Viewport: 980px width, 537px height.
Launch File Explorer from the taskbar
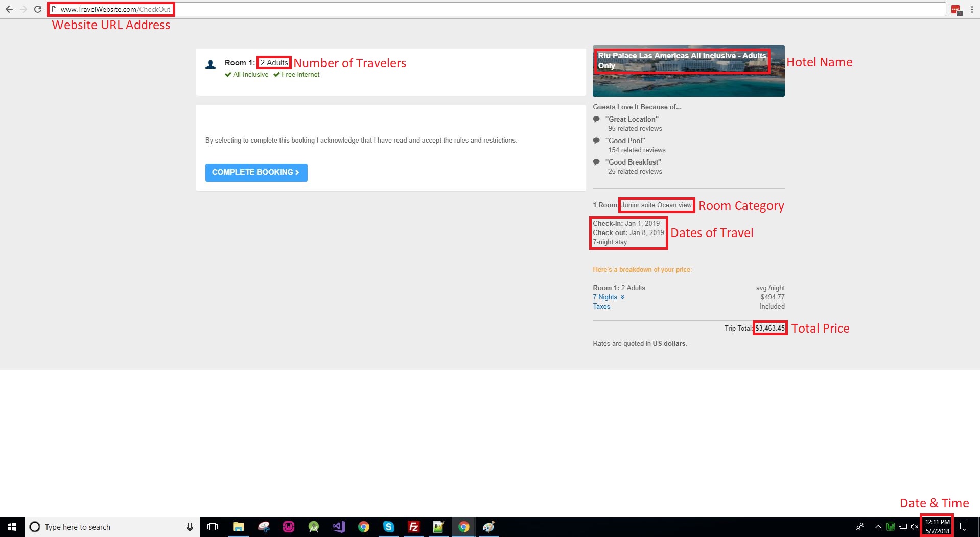[x=238, y=527]
